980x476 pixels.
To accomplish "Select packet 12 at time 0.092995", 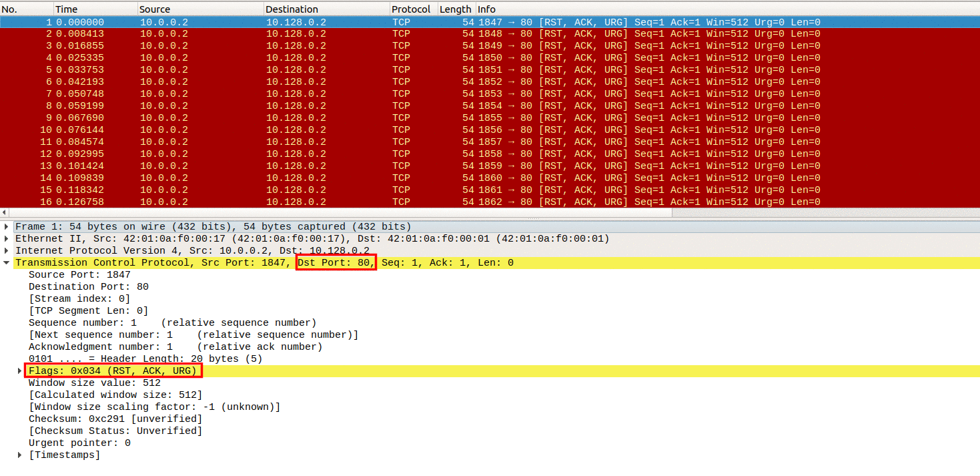I will [x=490, y=154].
